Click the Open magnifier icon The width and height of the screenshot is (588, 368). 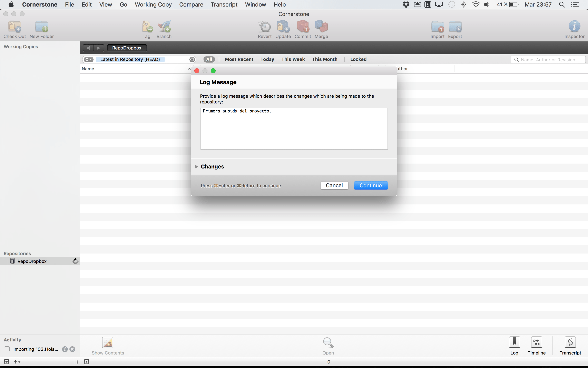328,342
